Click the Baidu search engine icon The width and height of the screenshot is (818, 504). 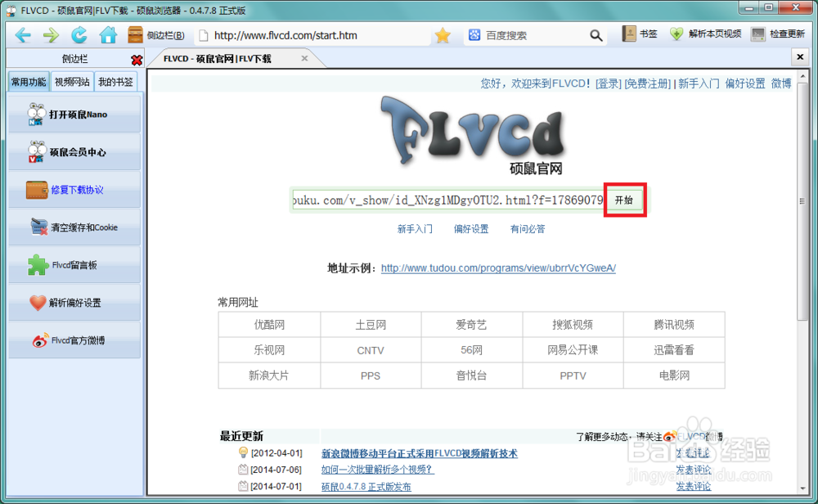click(x=474, y=35)
